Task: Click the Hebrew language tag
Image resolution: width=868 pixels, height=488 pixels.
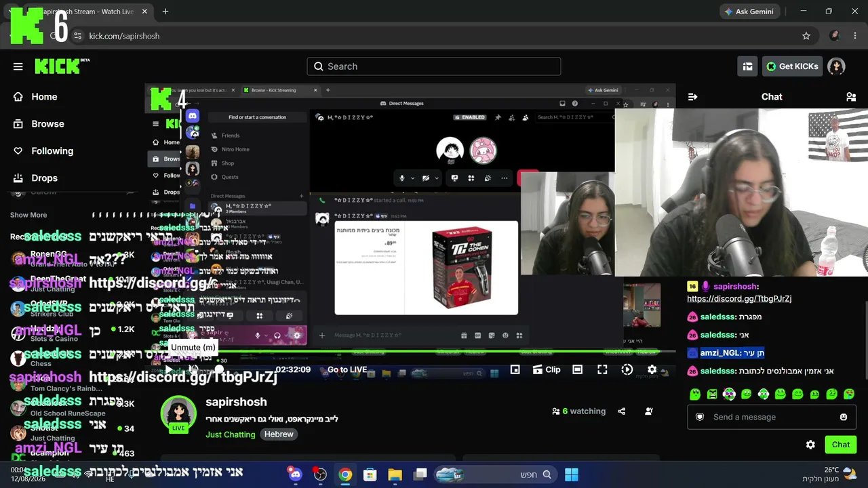Action: tap(279, 434)
